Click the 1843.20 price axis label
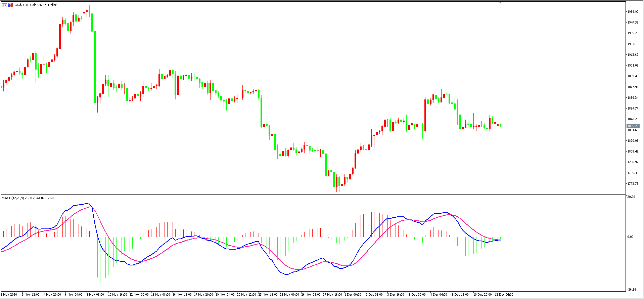This screenshot has height=299, width=644. pos(633,119)
